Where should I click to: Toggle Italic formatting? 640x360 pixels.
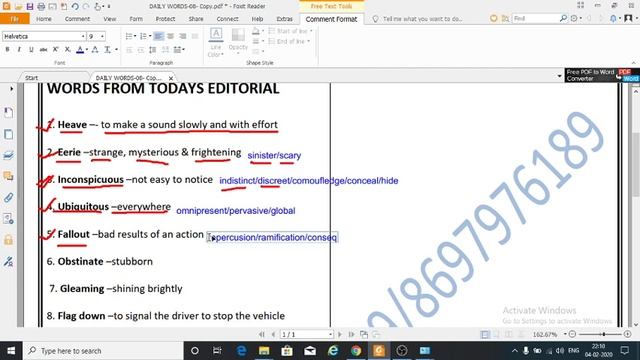click(19, 49)
